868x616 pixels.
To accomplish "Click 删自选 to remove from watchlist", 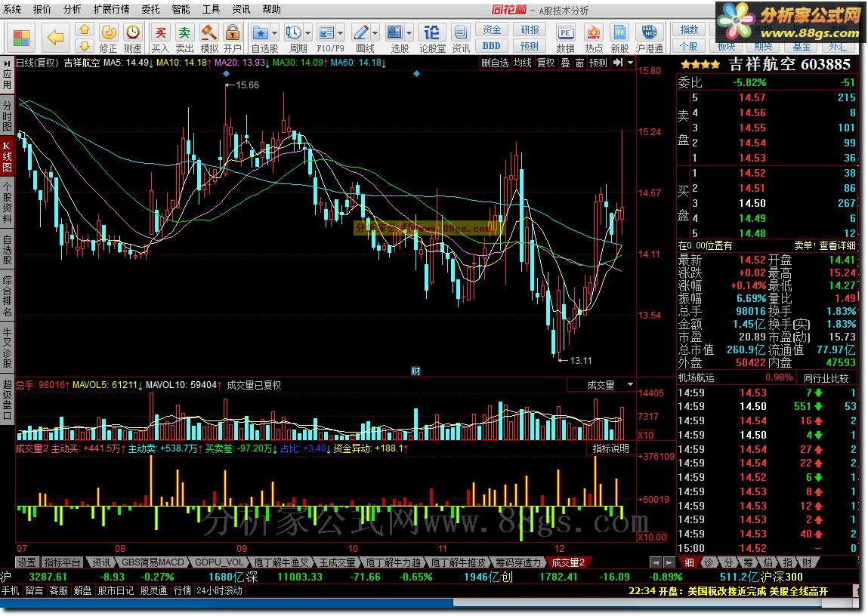I will coord(494,63).
